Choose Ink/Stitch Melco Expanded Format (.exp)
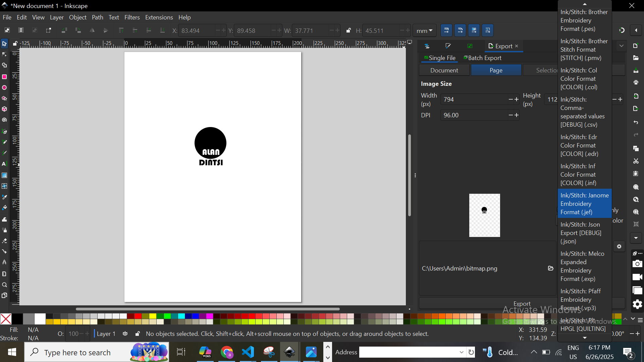The height and width of the screenshot is (362, 644). coord(585,266)
